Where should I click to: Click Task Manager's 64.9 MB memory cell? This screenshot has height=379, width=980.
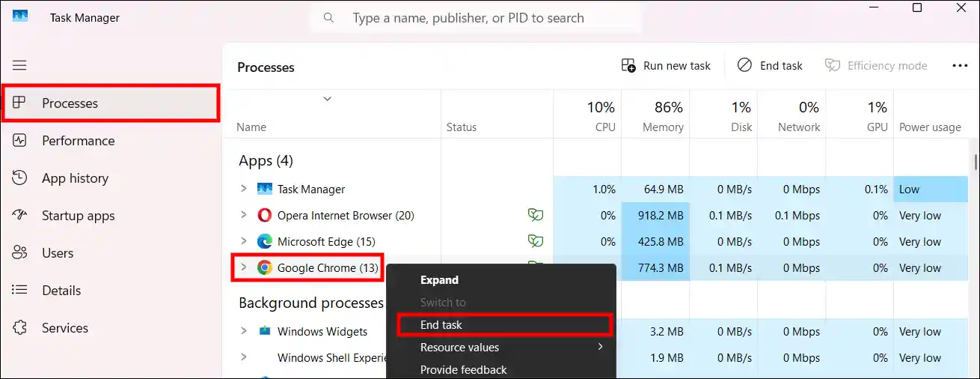[655, 189]
